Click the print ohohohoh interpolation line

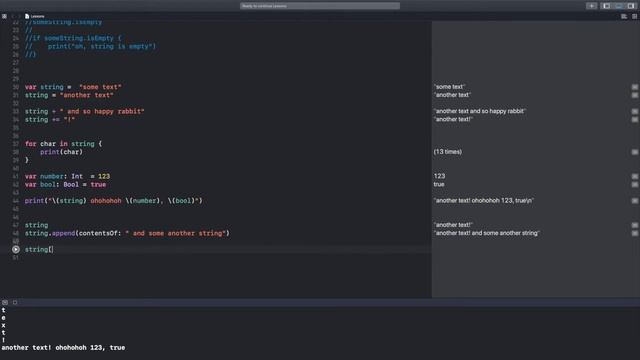(113, 201)
